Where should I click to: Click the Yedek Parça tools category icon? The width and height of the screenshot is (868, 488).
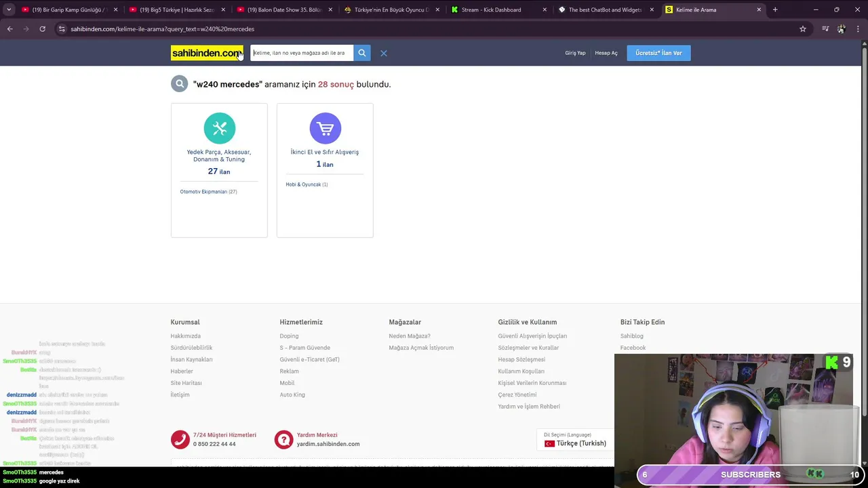(x=219, y=128)
